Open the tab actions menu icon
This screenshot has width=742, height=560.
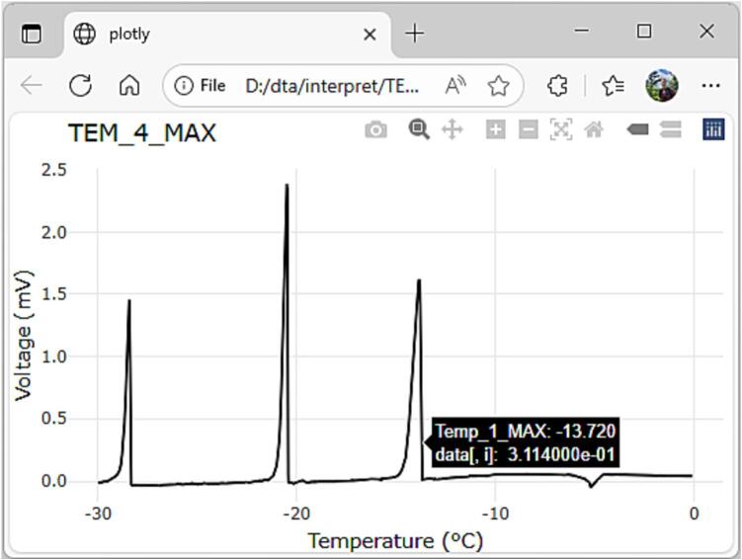pos(32,34)
